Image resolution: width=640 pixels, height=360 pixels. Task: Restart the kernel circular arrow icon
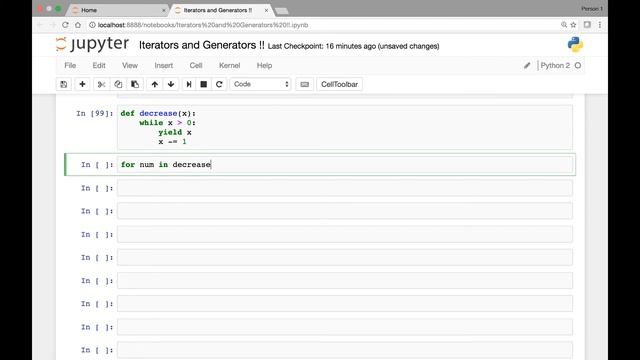(x=219, y=84)
